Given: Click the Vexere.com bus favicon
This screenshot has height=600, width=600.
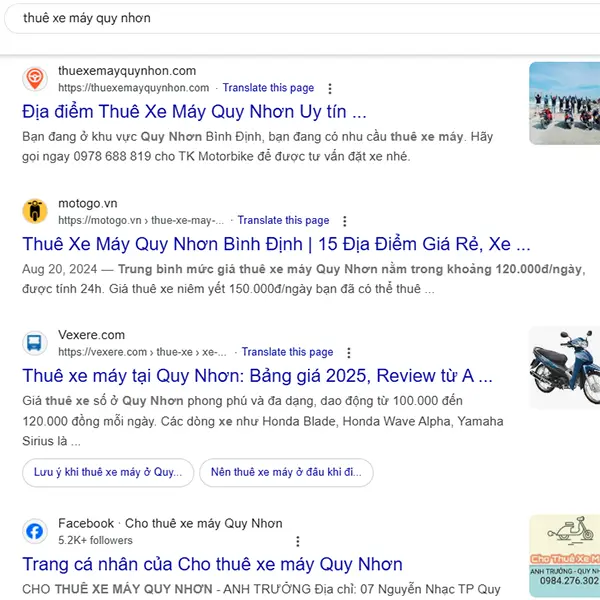Looking at the screenshot, I should click(35, 343).
